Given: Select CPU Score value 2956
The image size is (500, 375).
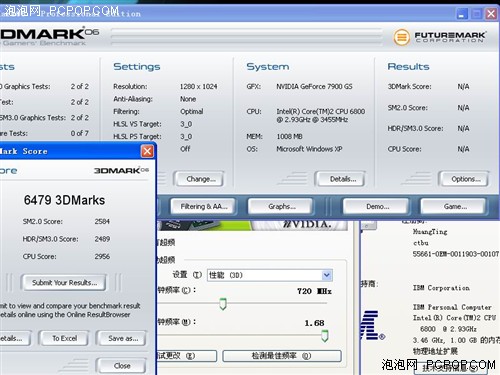Looking at the screenshot, I should [x=102, y=257].
